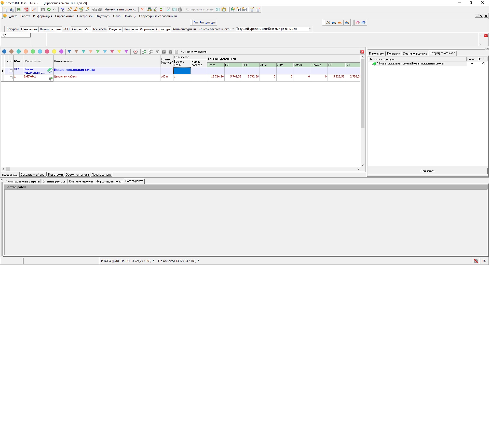Tick the checkbox for row 6.67-6-1

point(11,78)
